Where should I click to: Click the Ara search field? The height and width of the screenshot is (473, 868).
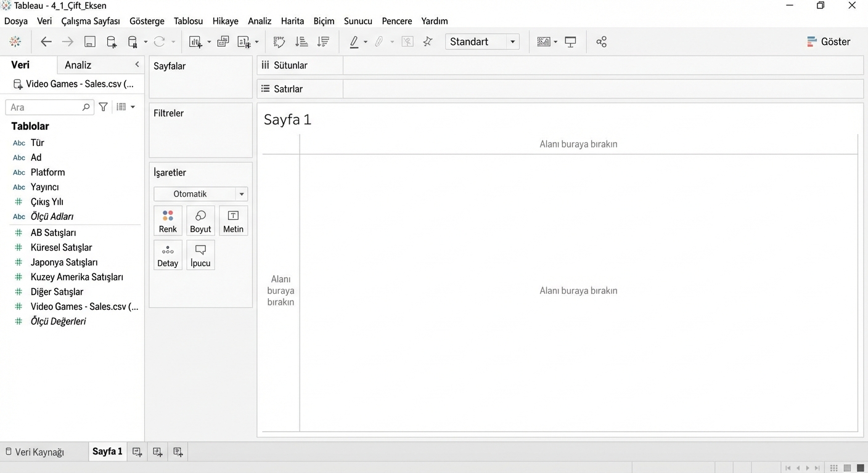tap(44, 107)
